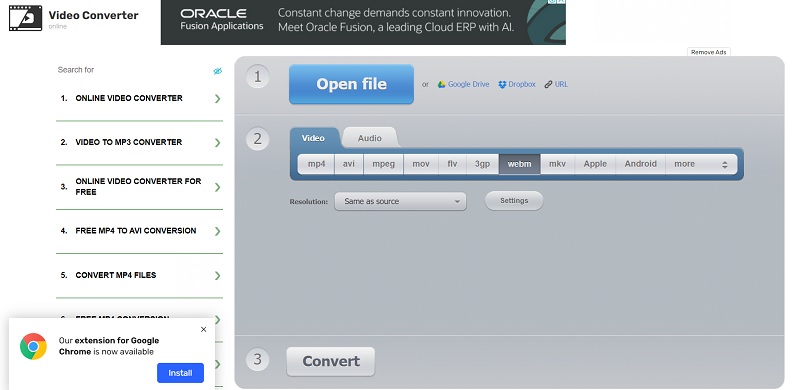Select the mp4 format

[316, 164]
